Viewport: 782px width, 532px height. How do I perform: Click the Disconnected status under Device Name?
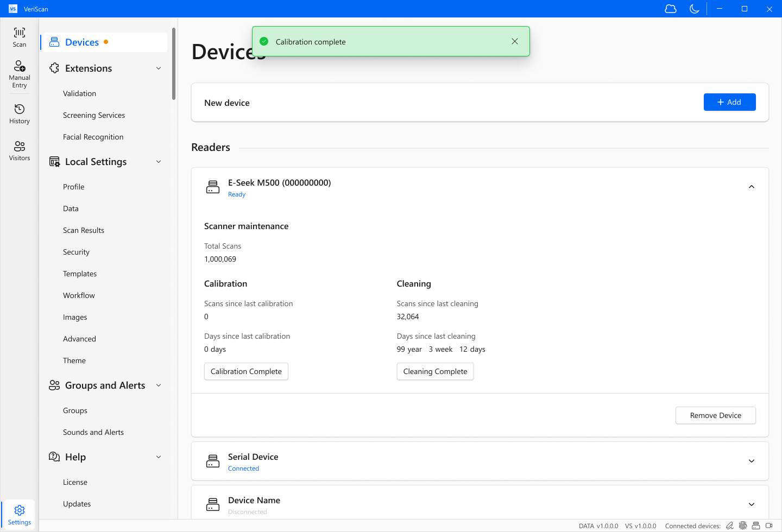click(x=248, y=512)
